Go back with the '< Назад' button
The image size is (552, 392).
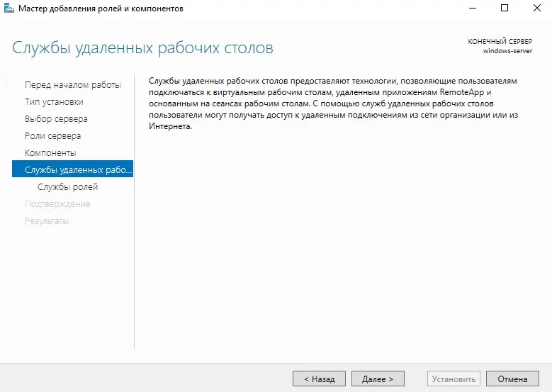[319, 379]
